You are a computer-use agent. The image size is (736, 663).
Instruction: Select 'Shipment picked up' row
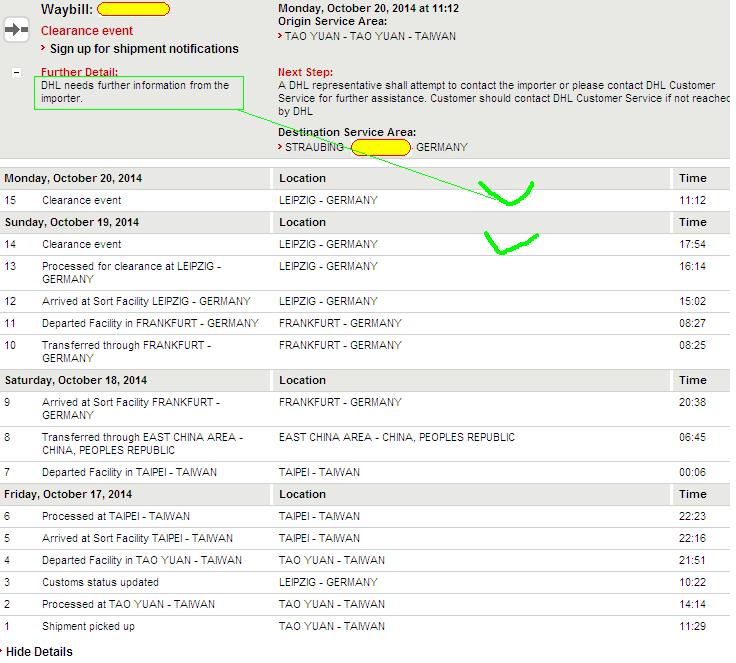click(365, 627)
